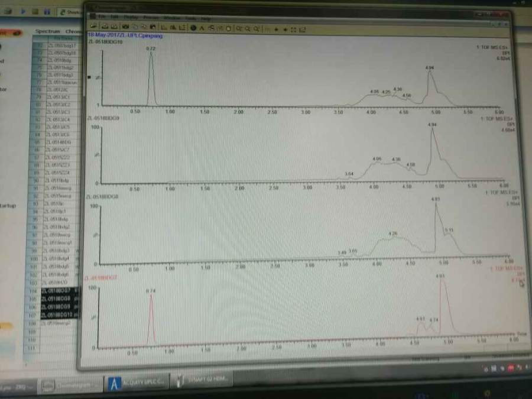532x399 pixels.
Task: Open the Tools menu
Action: 191,18
